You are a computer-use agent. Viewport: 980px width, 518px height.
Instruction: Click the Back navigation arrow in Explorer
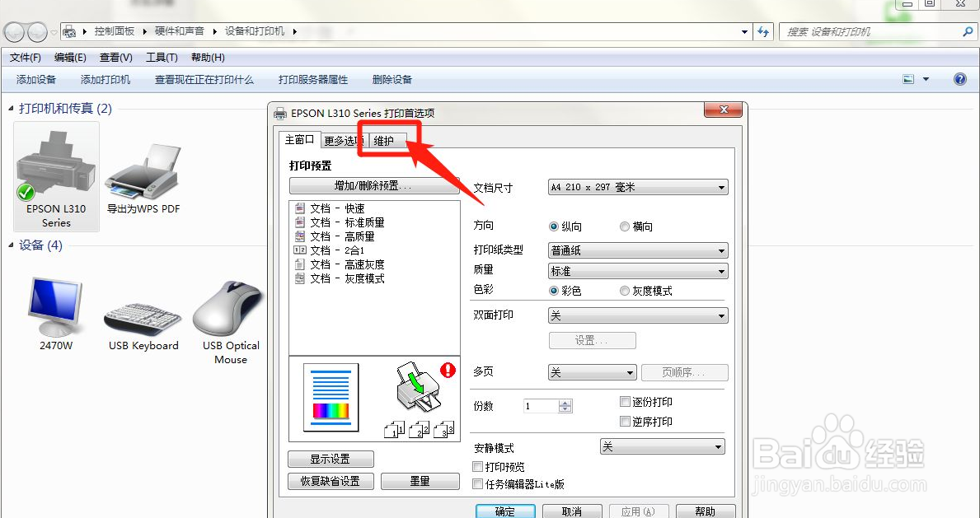15,31
